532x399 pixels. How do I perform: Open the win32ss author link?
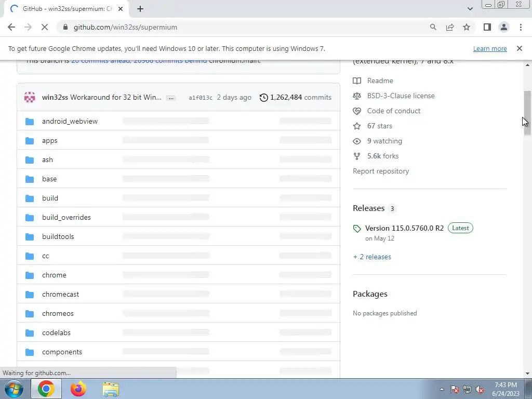tap(55, 97)
